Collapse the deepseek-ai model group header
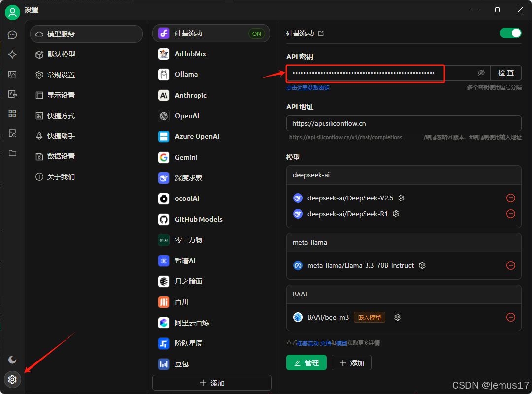 coord(404,175)
